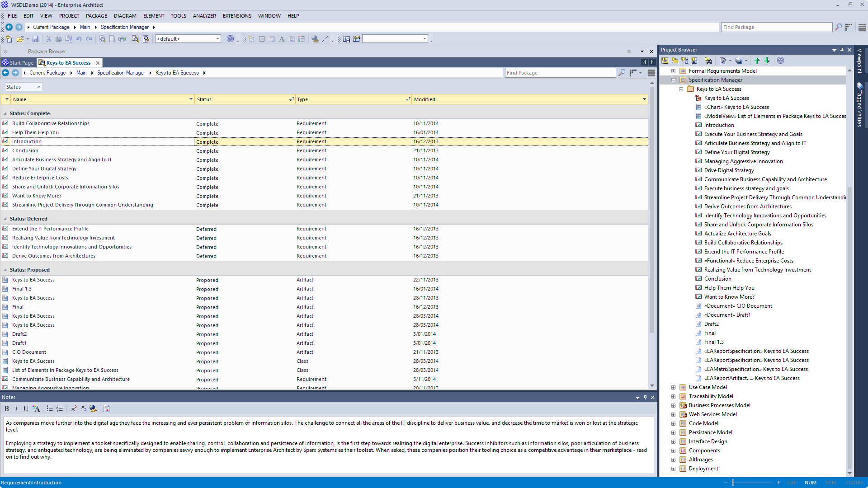Click the Open Project folder icon

(20, 39)
